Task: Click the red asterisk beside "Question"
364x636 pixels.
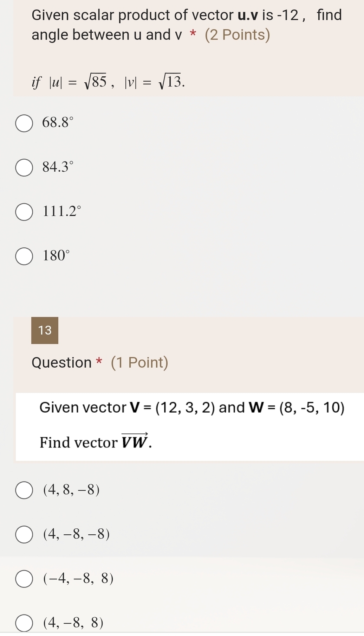Action: click(x=99, y=362)
